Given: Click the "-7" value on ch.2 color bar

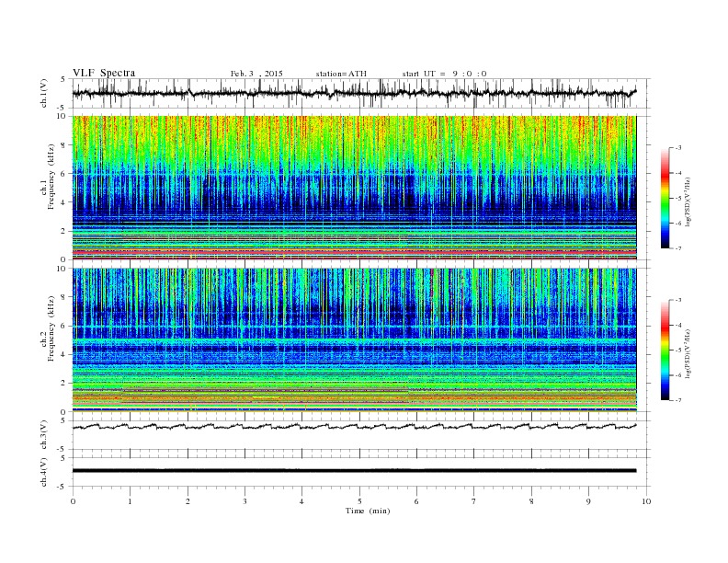Looking at the screenshot, I should tap(678, 400).
